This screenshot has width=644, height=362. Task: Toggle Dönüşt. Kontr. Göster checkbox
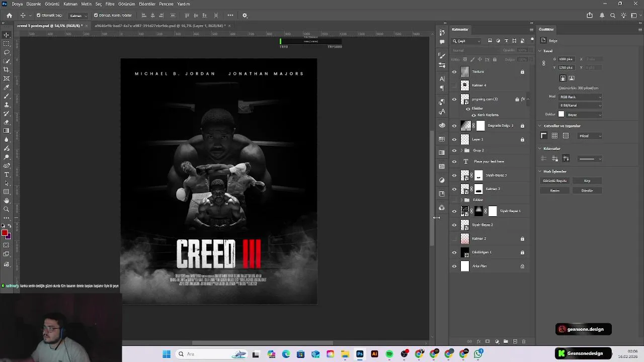click(96, 16)
